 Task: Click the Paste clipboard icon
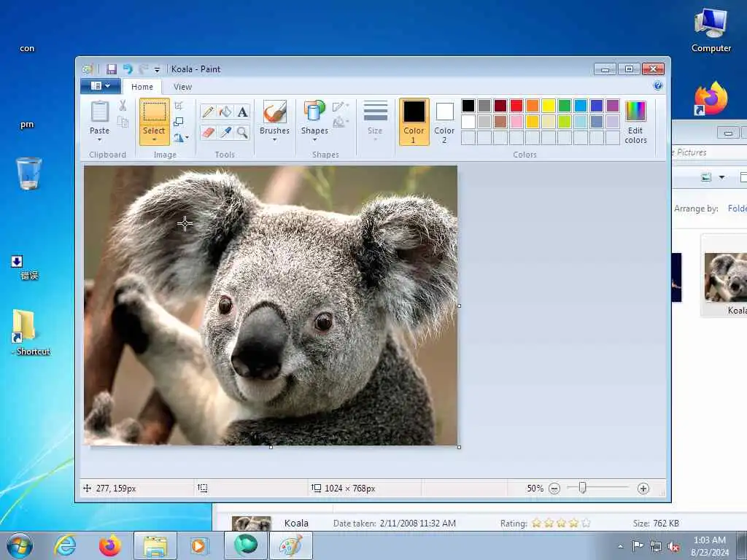click(99, 112)
